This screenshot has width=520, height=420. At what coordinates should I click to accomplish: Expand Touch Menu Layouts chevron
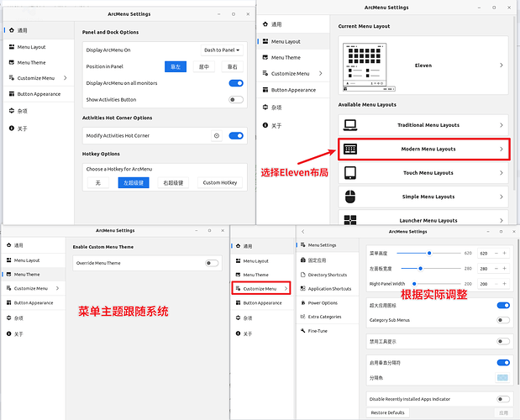pos(502,173)
